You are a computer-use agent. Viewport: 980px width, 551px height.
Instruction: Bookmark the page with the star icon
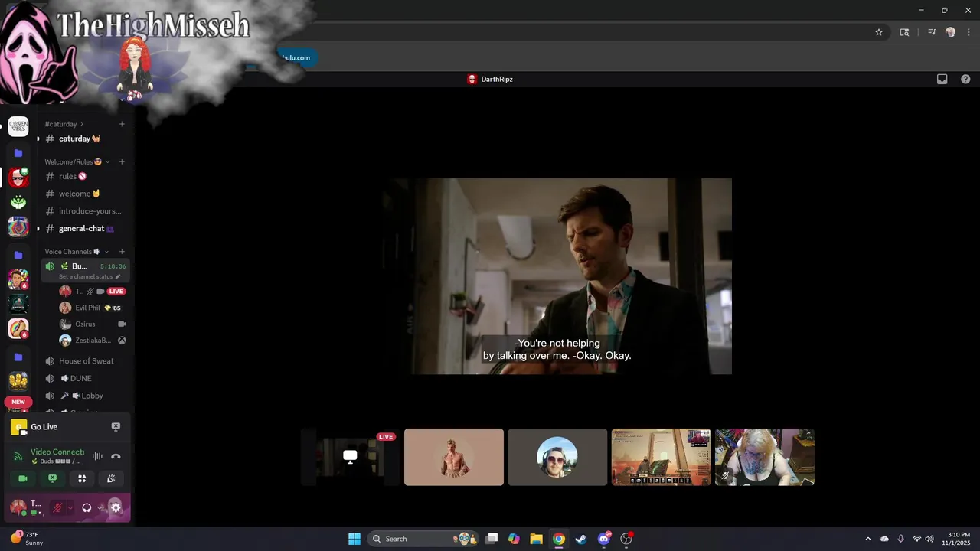tap(879, 32)
